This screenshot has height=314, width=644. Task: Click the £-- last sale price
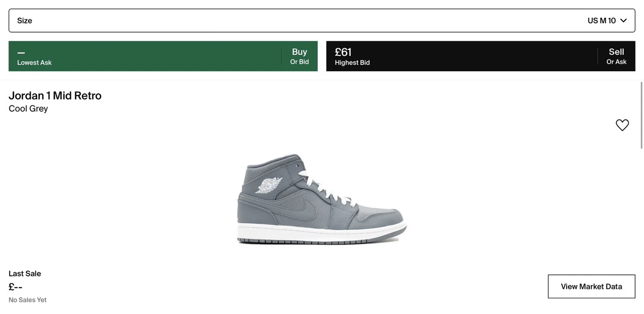[16, 287]
